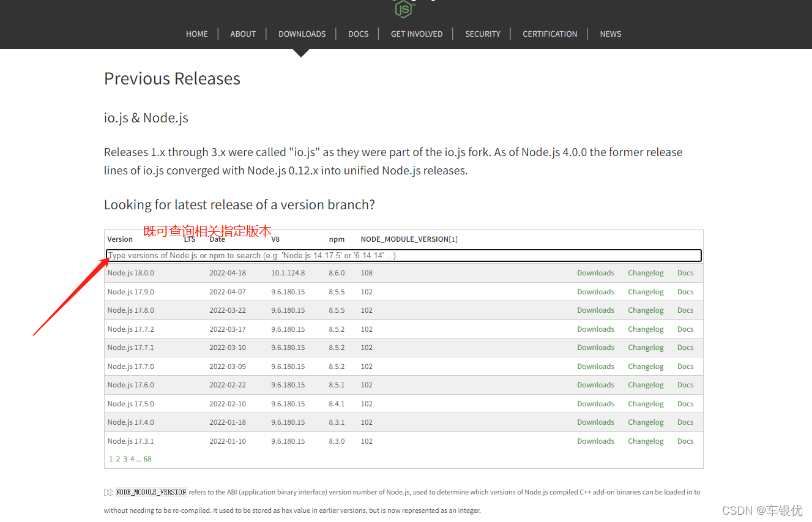Open Docs for Node.js 17.8.0
The width and height of the screenshot is (812, 522).
click(x=685, y=310)
